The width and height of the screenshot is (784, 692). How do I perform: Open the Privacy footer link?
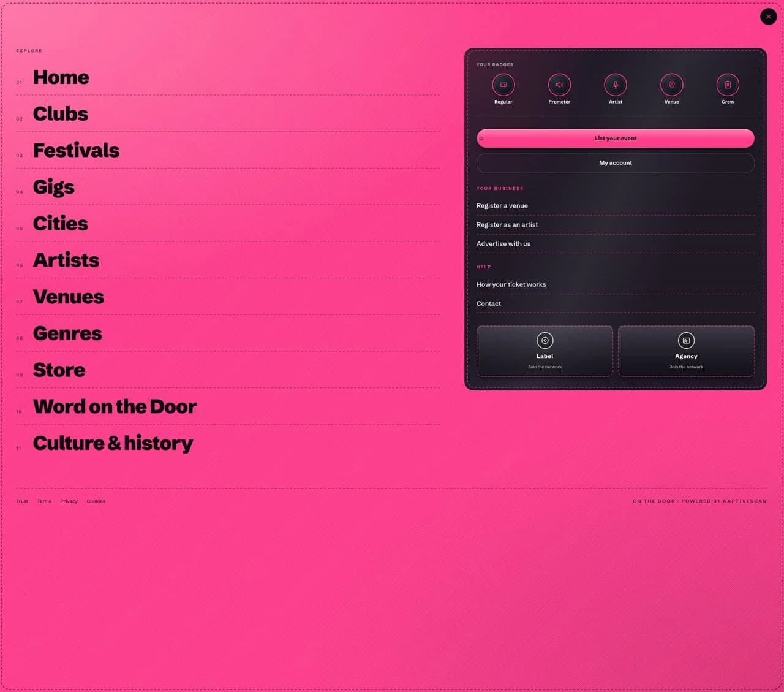[69, 501]
